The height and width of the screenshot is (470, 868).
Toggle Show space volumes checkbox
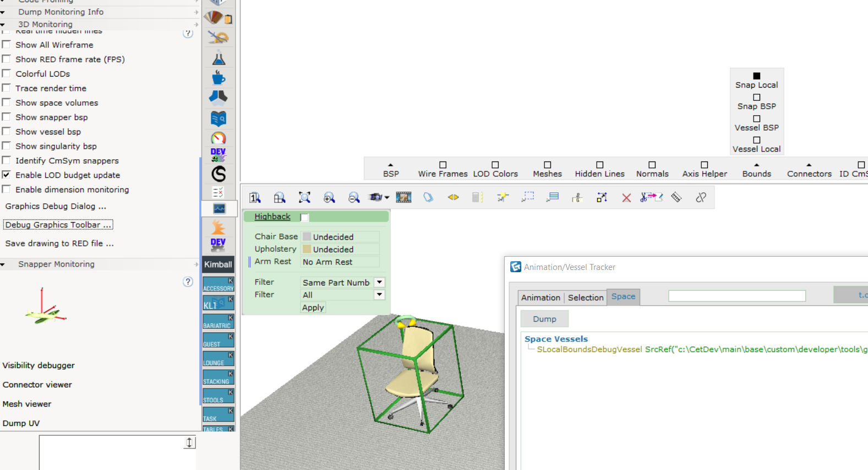point(7,102)
